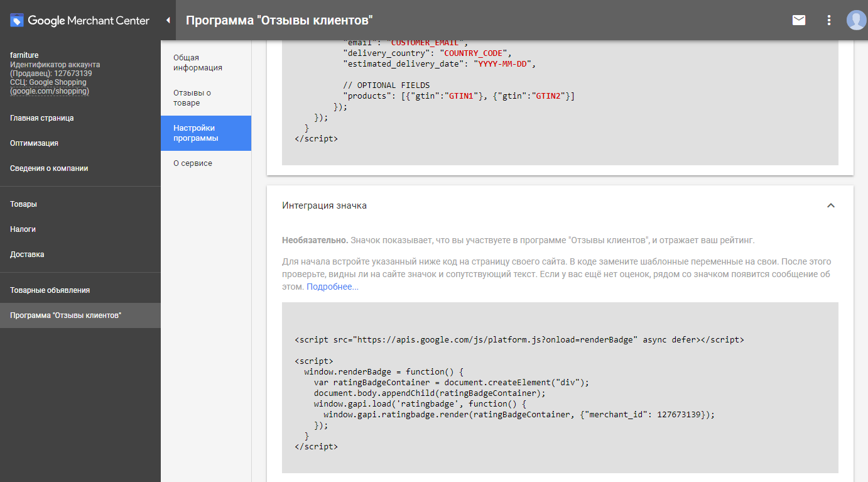Image resolution: width=868 pixels, height=482 pixels.
Task: Open "Сведения о компании" in the sidebar
Action: tap(49, 168)
